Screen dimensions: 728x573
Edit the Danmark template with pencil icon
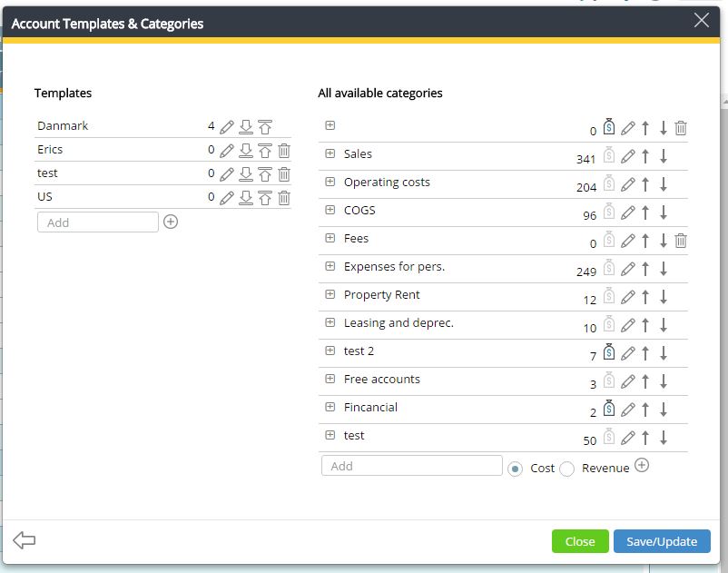coord(227,127)
